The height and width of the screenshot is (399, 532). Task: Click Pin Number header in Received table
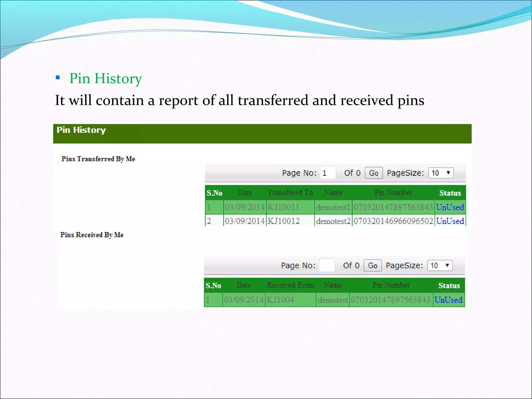(391, 285)
